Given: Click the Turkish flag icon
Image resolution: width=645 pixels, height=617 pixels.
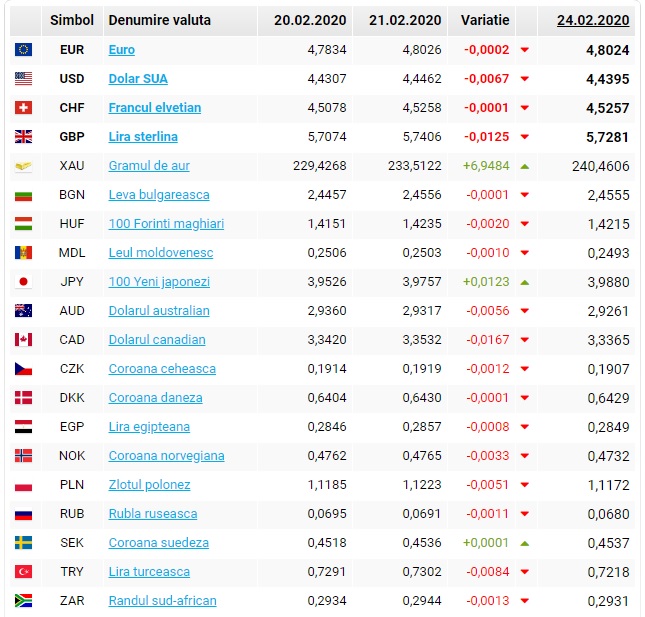Looking at the screenshot, I should point(23,572).
